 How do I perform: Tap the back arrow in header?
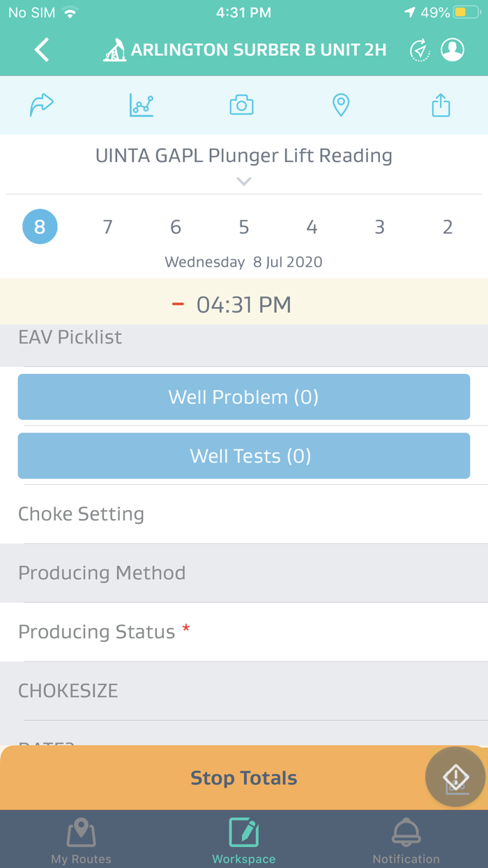pos(42,50)
